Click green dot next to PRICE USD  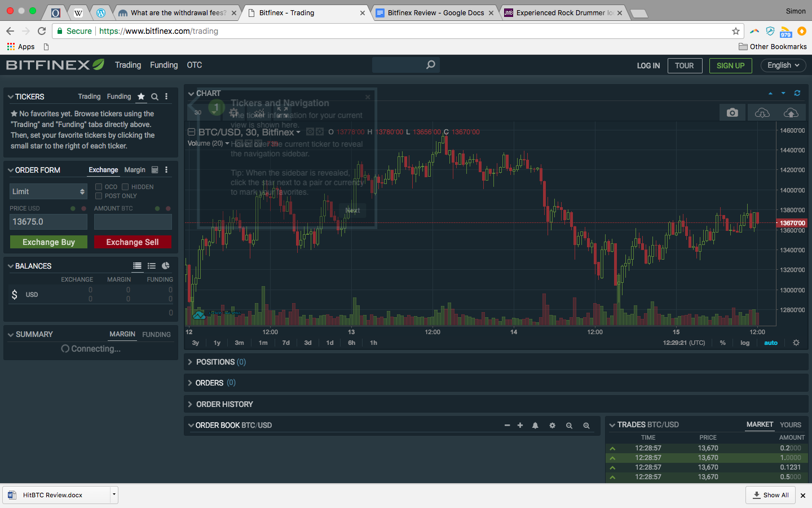click(x=73, y=208)
